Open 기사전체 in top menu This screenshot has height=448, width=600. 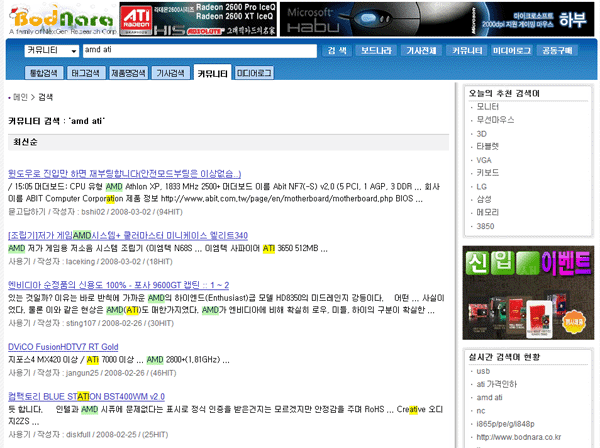click(x=421, y=51)
